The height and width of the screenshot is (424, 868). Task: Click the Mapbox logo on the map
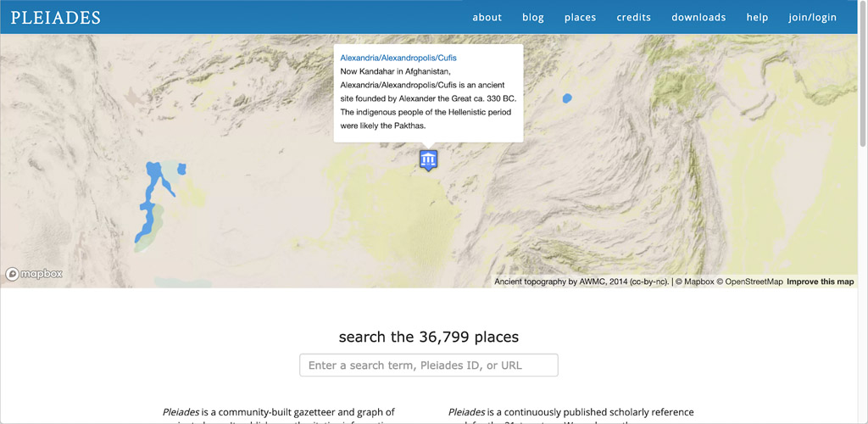[x=34, y=274]
